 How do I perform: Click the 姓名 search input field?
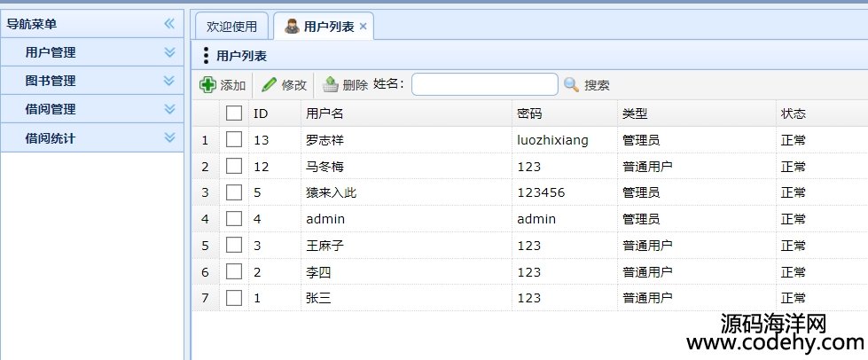(x=485, y=85)
